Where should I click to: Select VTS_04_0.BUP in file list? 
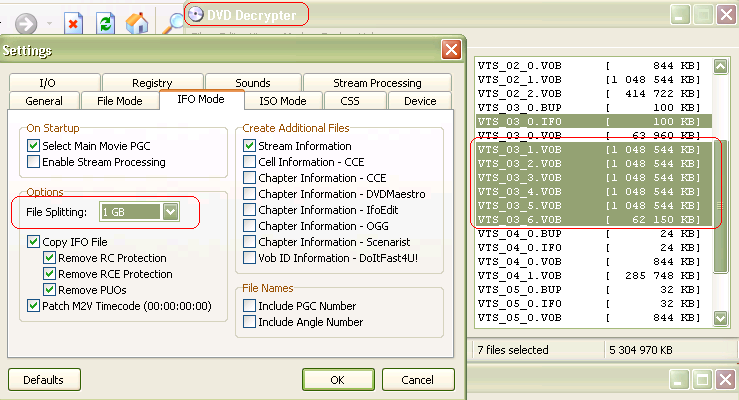coord(593,234)
